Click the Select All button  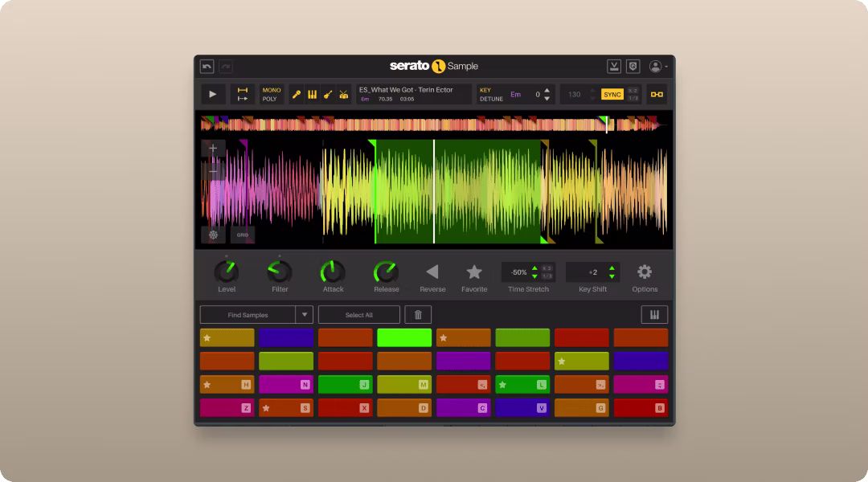pyautogui.click(x=358, y=315)
